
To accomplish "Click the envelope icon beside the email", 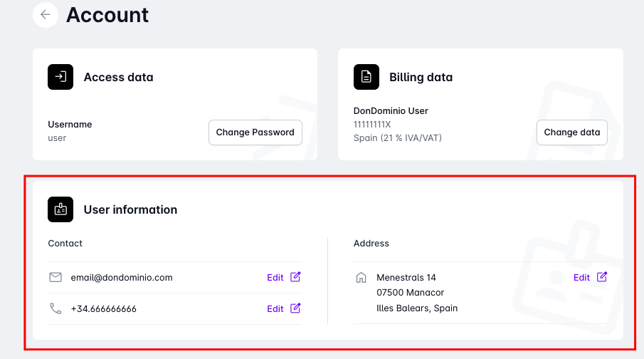I will click(56, 277).
